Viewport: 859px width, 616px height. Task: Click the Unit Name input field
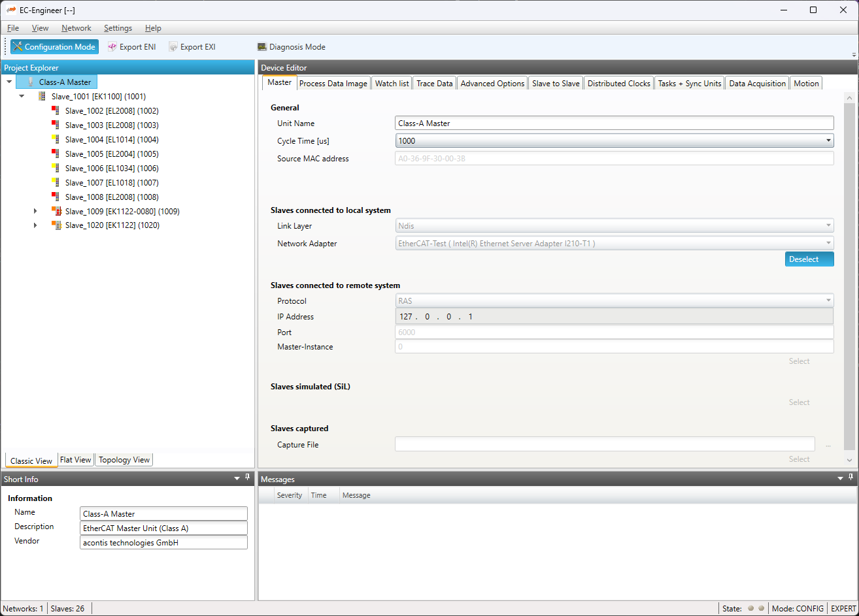tap(614, 123)
